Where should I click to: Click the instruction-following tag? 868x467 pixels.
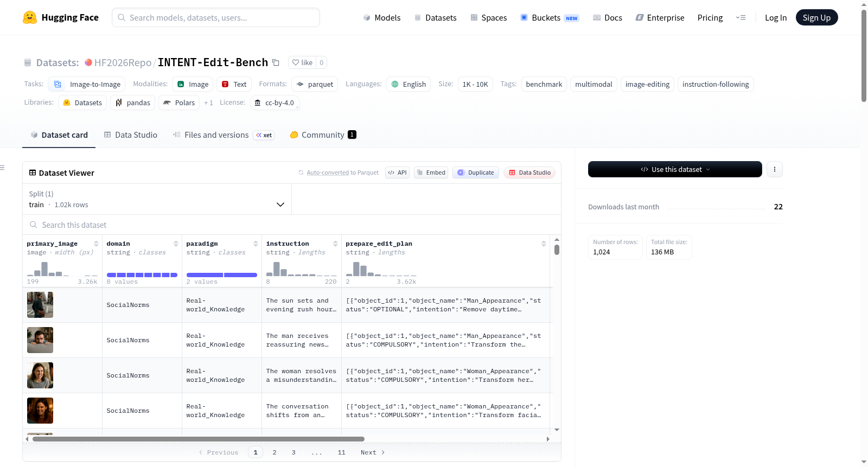[716, 84]
